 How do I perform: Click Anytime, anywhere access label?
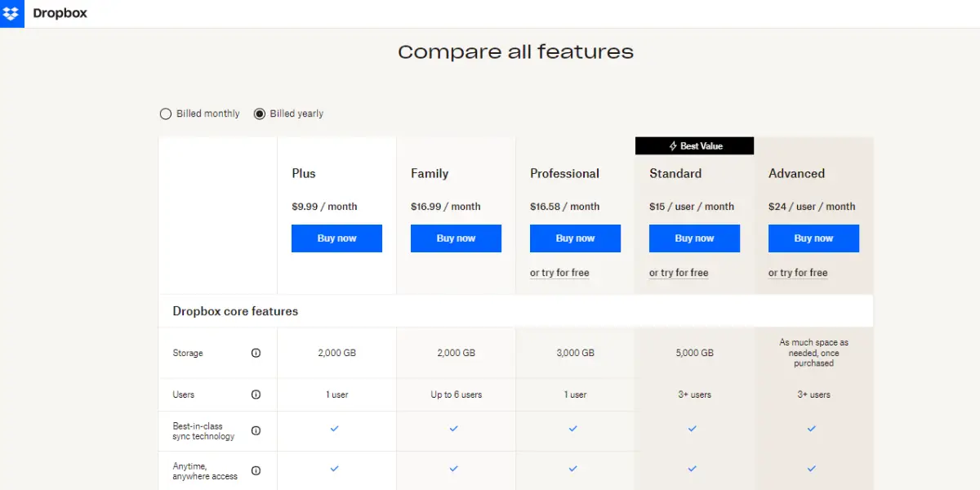[205, 471]
